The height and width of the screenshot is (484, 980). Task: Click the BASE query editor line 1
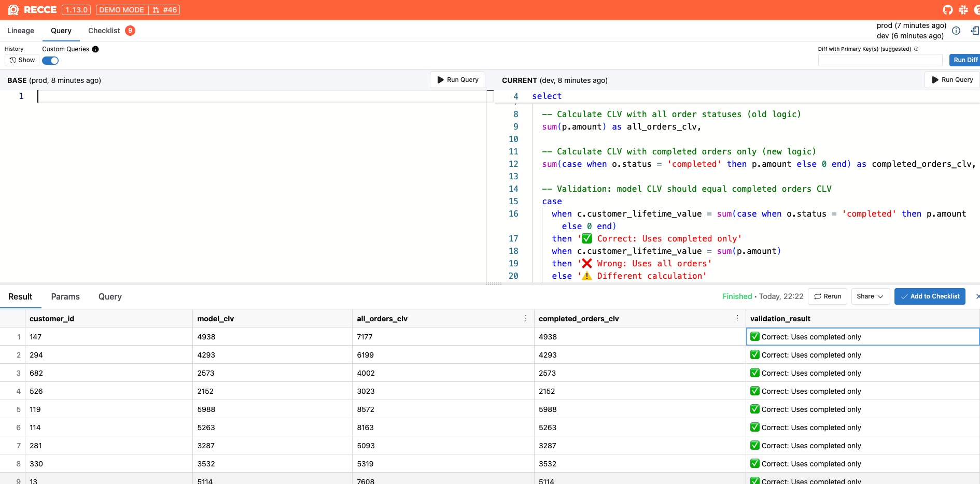click(262, 96)
